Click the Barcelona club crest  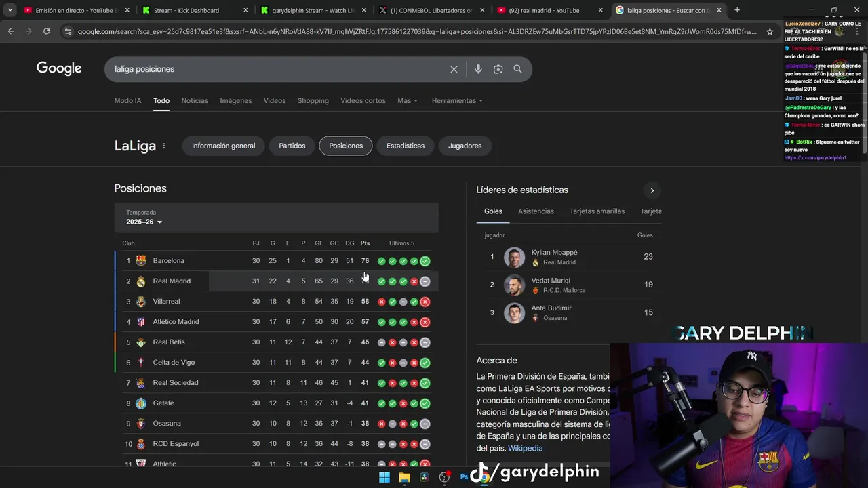tap(141, 260)
